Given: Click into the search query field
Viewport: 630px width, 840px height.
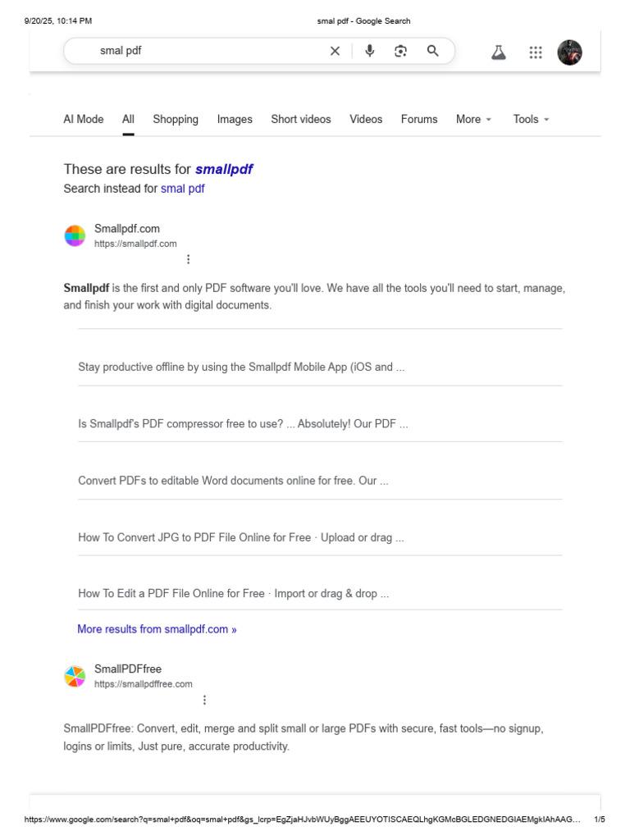Looking at the screenshot, I should [x=205, y=51].
